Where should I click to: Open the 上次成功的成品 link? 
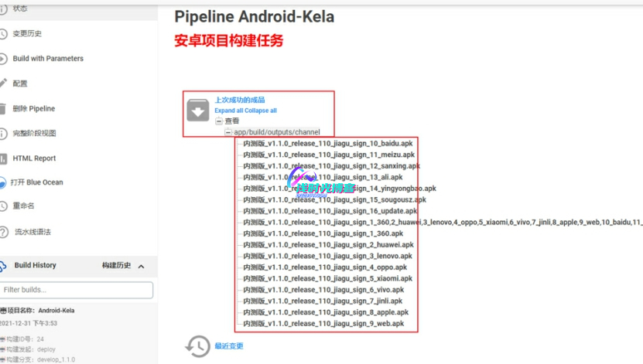tap(239, 100)
